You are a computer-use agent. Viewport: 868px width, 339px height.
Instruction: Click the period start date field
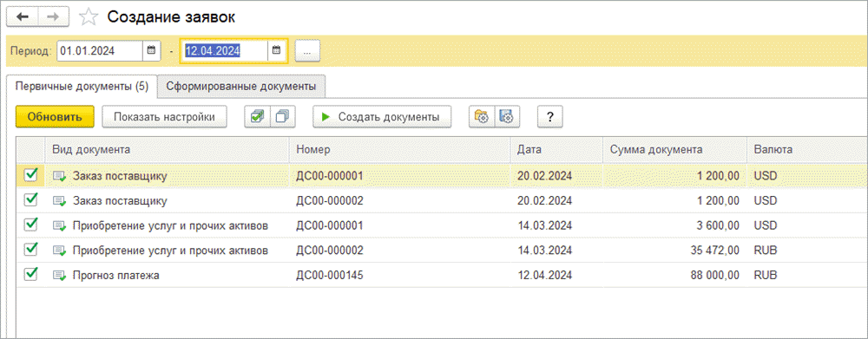(100, 51)
